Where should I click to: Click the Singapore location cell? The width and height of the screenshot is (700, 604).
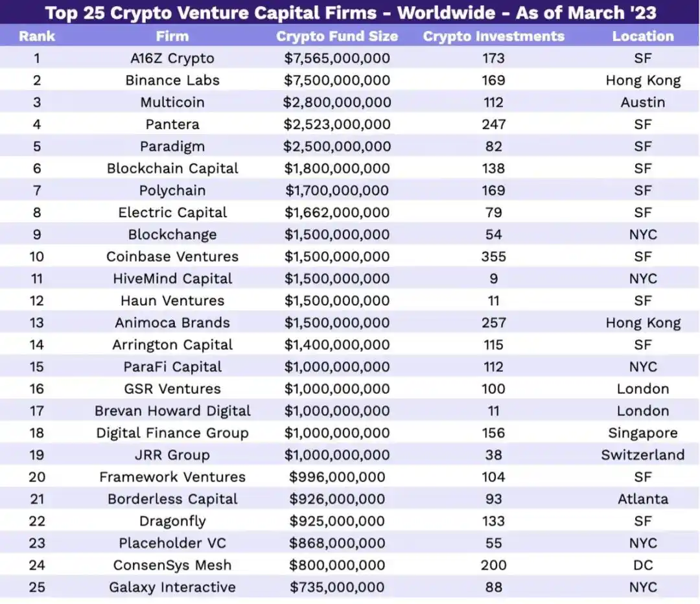pos(642,433)
